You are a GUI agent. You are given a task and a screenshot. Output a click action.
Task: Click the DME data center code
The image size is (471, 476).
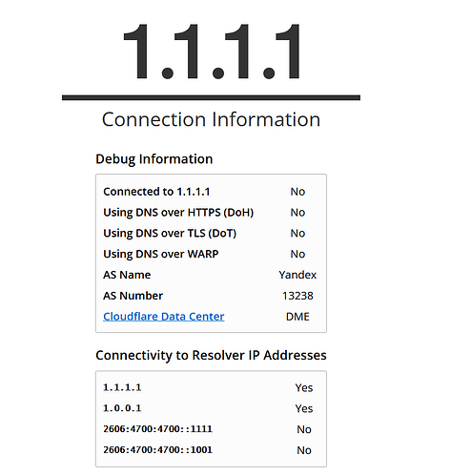(297, 317)
